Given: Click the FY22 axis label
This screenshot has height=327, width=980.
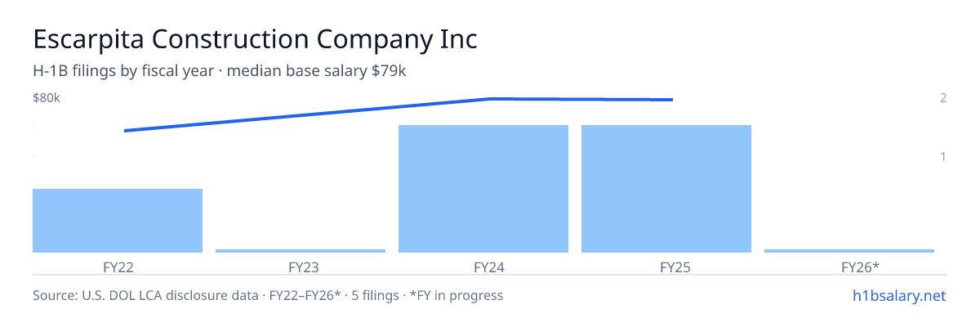Looking at the screenshot, I should click(118, 267).
